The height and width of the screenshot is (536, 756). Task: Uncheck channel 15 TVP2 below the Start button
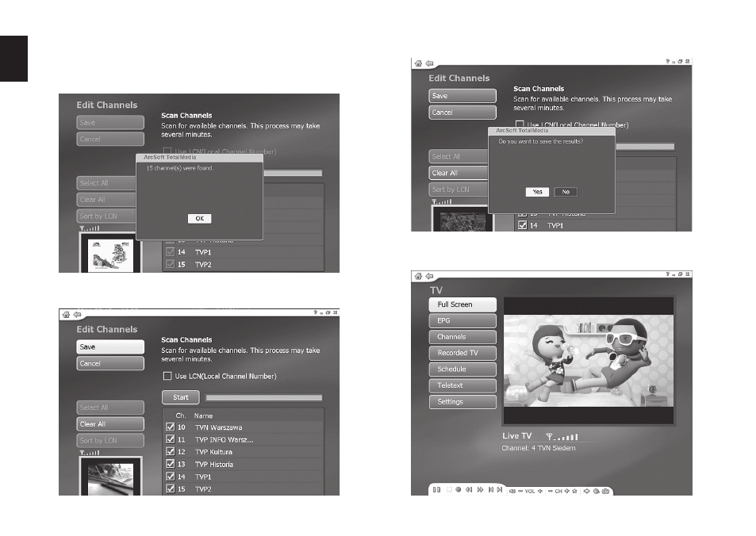point(171,488)
